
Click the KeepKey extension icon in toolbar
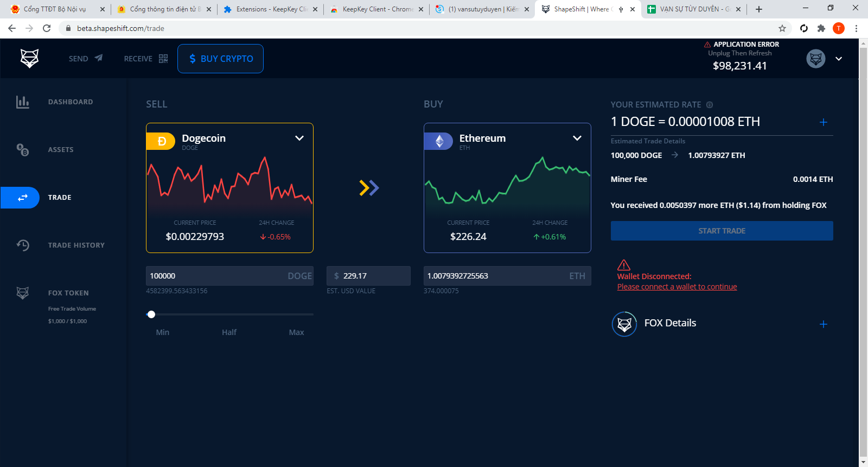click(x=804, y=28)
